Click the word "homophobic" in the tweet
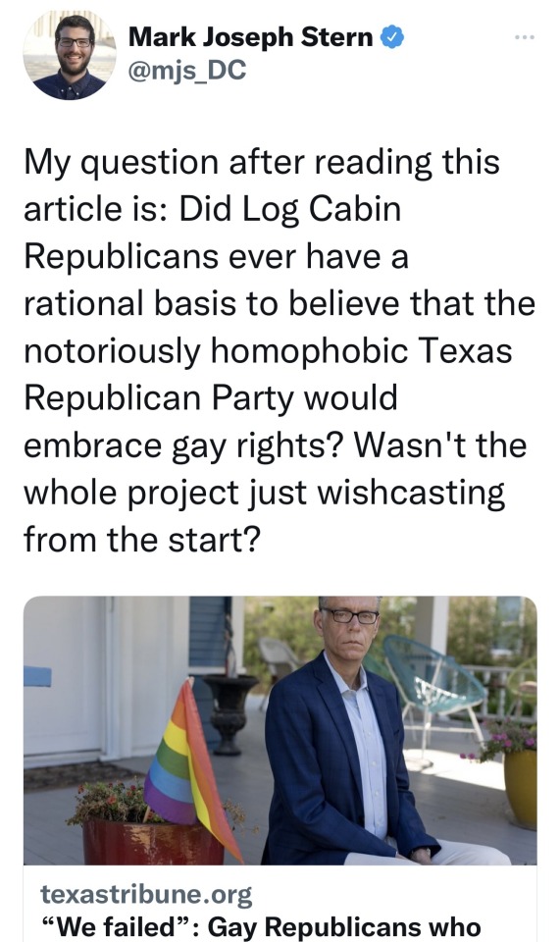 [309, 351]
